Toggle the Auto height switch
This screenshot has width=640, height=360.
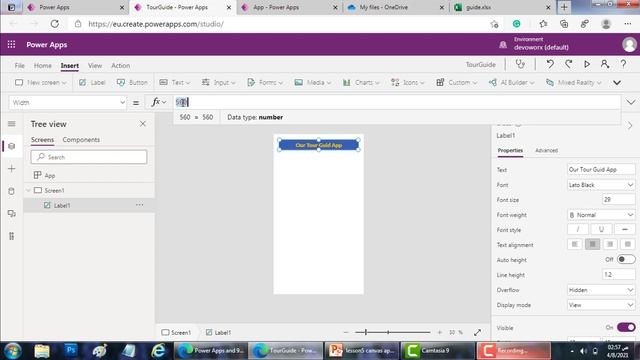point(626,259)
